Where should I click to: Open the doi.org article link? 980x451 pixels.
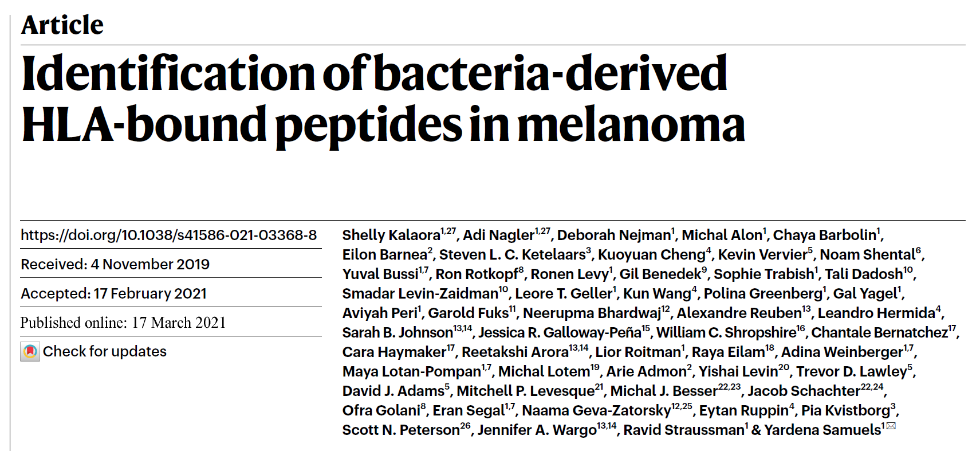coord(168,235)
